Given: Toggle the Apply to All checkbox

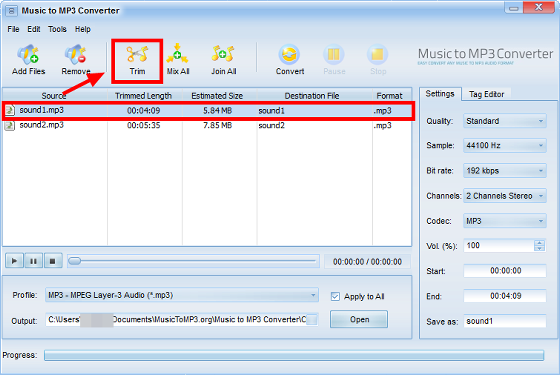Looking at the screenshot, I should click(x=335, y=296).
